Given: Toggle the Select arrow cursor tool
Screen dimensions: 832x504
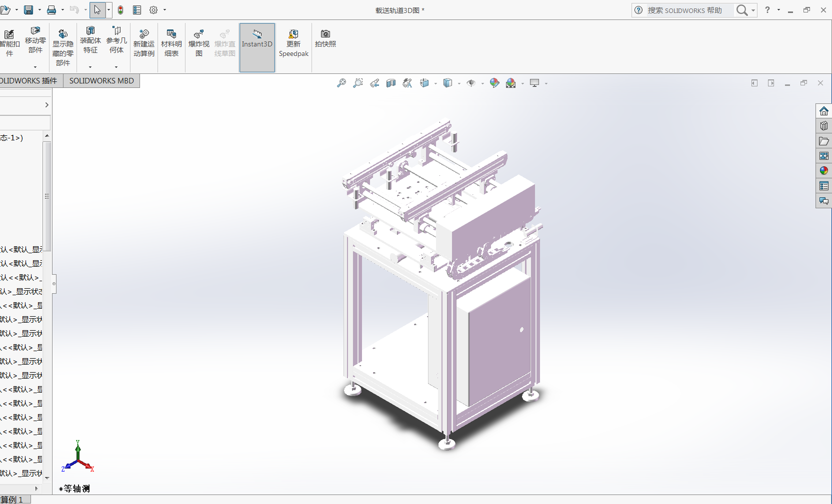Looking at the screenshot, I should (97, 10).
